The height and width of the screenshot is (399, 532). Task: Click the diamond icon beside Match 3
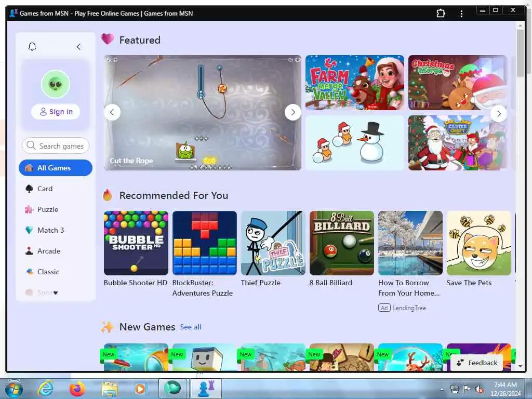pyautogui.click(x=29, y=230)
